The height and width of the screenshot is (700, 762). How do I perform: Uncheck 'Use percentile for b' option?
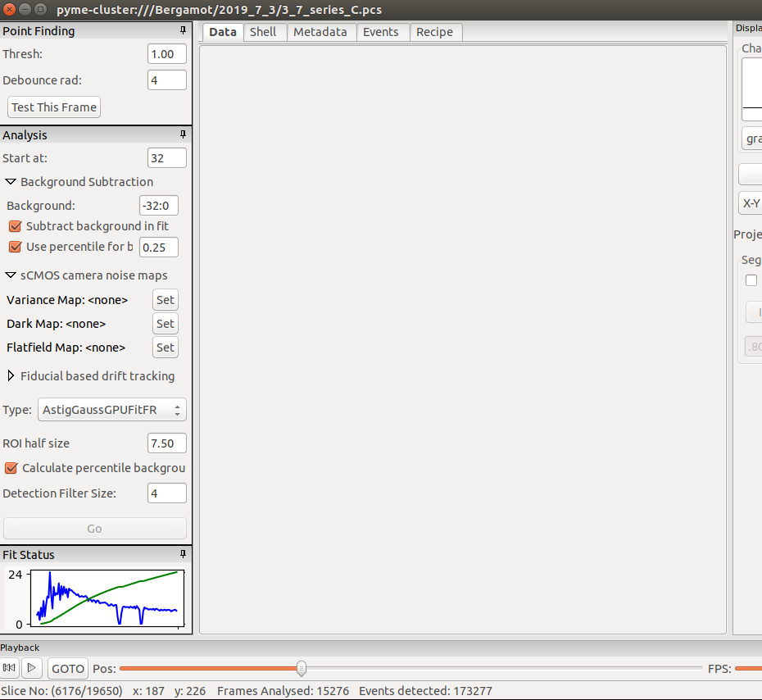coord(13,247)
